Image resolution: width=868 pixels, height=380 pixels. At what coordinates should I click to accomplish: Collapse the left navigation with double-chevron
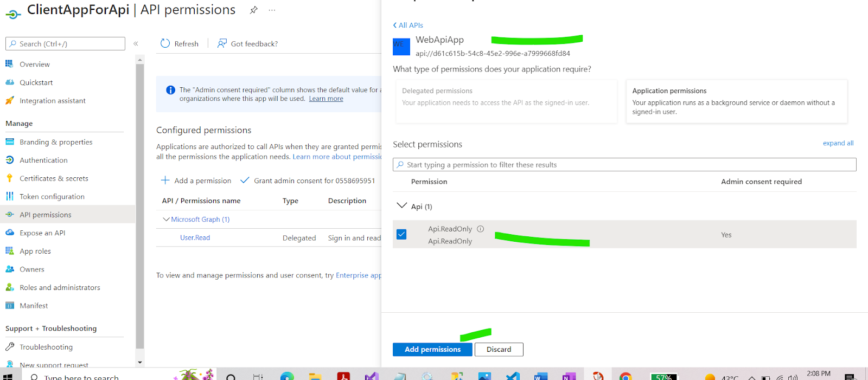click(x=136, y=43)
